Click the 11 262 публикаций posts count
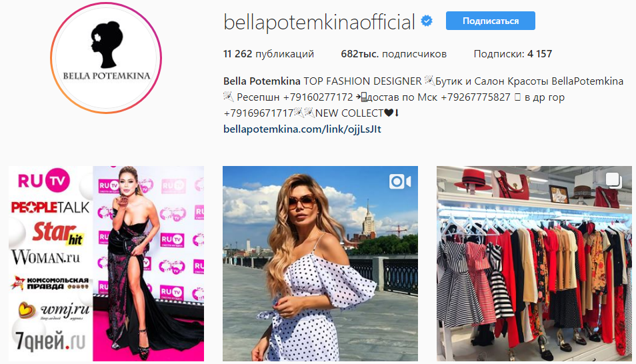636x364 pixels. [269, 54]
